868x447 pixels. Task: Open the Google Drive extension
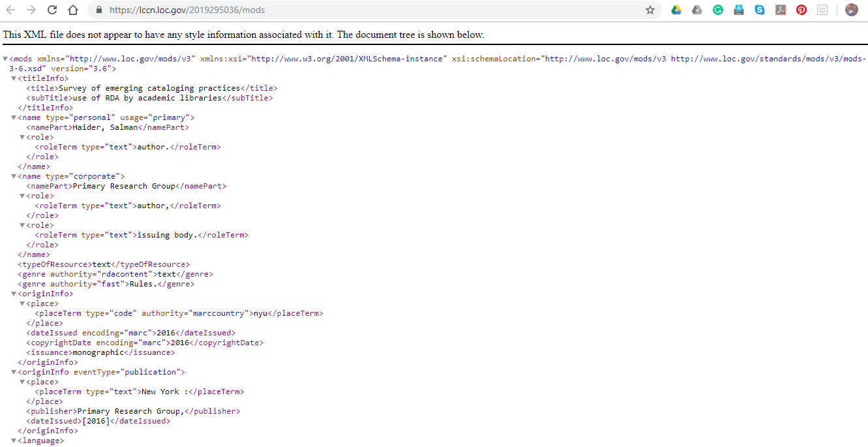[676, 10]
